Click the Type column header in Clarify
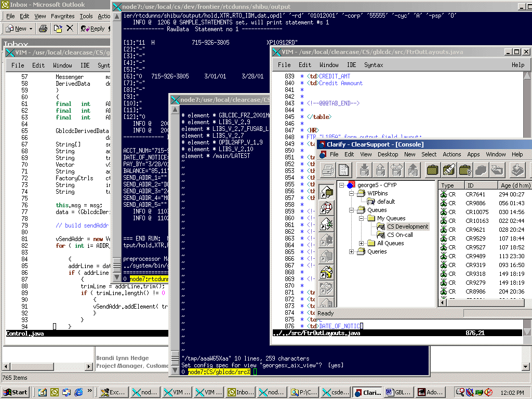Image resolution: width=532 pixels, height=399 pixels. click(451, 185)
